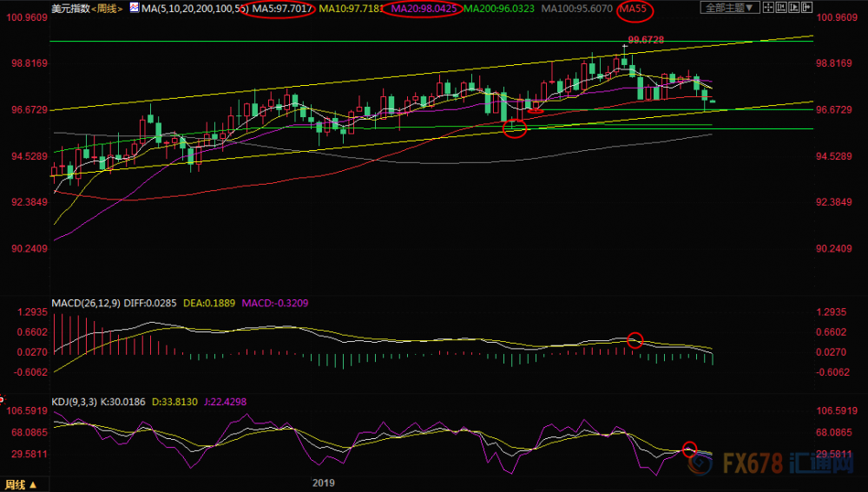The image size is (868, 492).
Task: Click the red MA55 label
Action: (x=633, y=9)
